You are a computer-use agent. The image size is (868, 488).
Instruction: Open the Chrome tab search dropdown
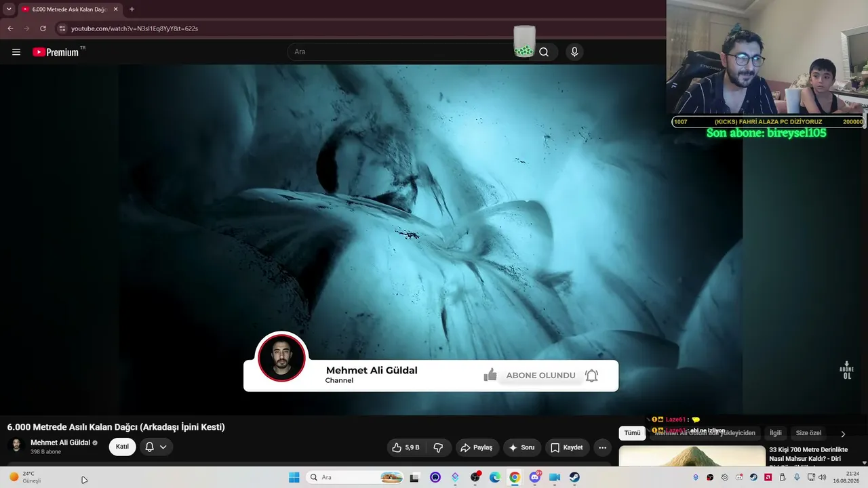point(9,9)
